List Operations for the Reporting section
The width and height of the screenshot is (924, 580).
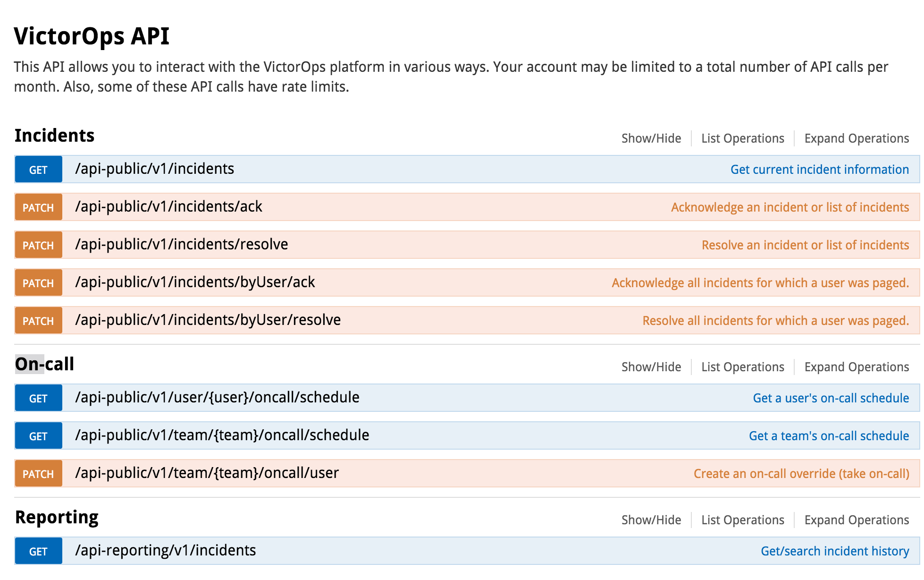(x=743, y=520)
